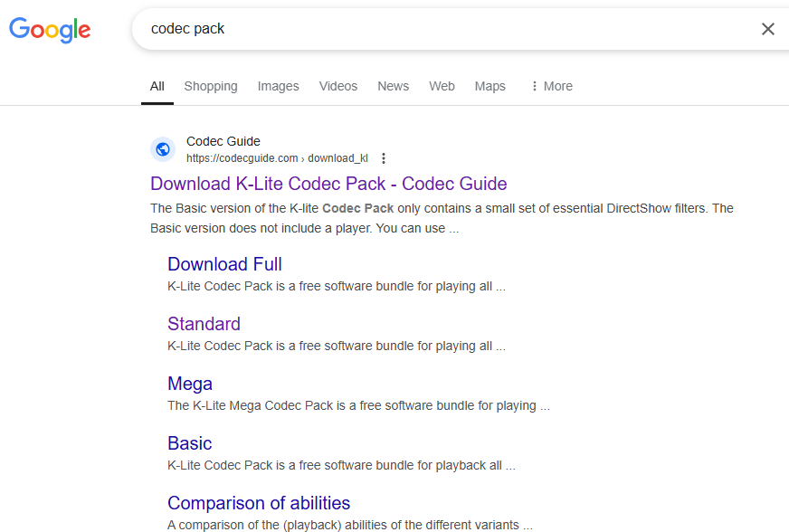Open the Comparison of abilities sitelink
This screenshot has height=532, width=789.
[259, 503]
